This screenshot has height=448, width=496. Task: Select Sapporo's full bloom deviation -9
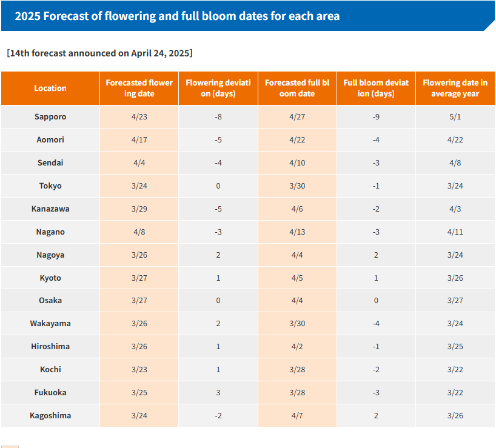click(x=376, y=116)
